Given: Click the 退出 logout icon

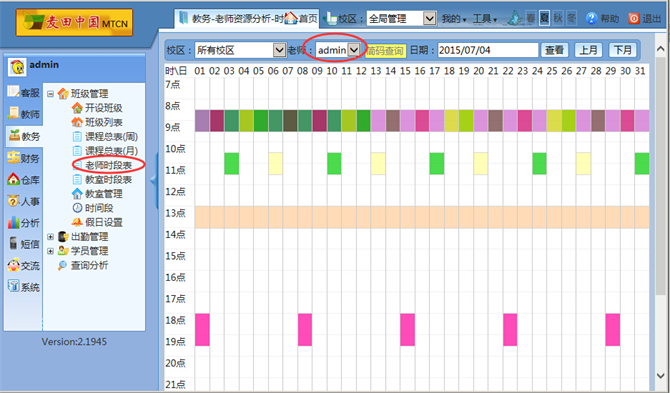Looking at the screenshot, I should [634, 18].
